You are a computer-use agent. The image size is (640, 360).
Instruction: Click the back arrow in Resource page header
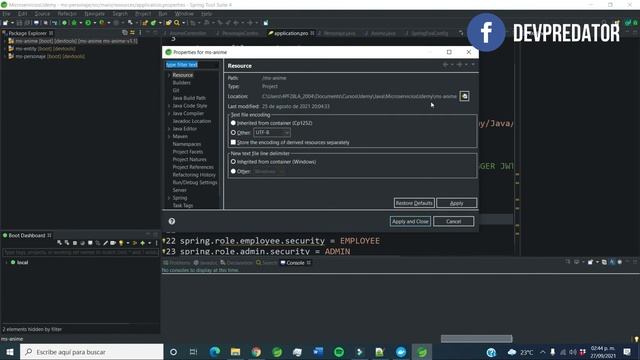pyautogui.click(x=445, y=65)
